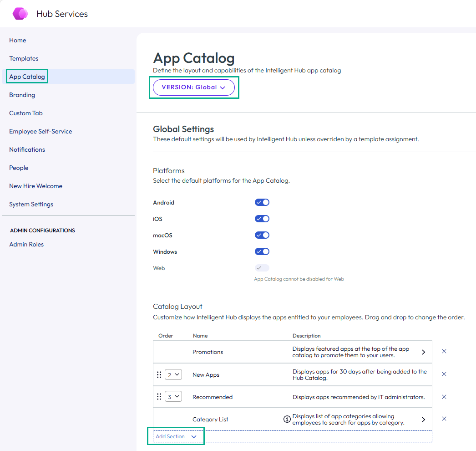
Task: Open System Settings in the sidebar
Action: coord(31,204)
